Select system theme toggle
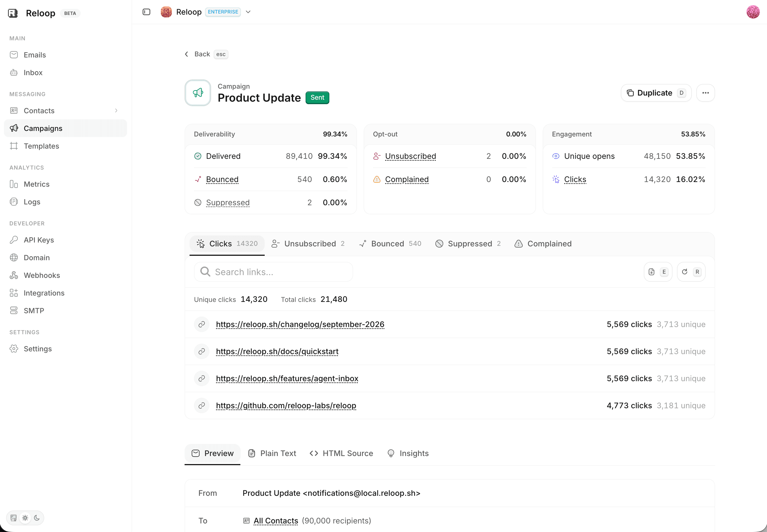 [14, 518]
